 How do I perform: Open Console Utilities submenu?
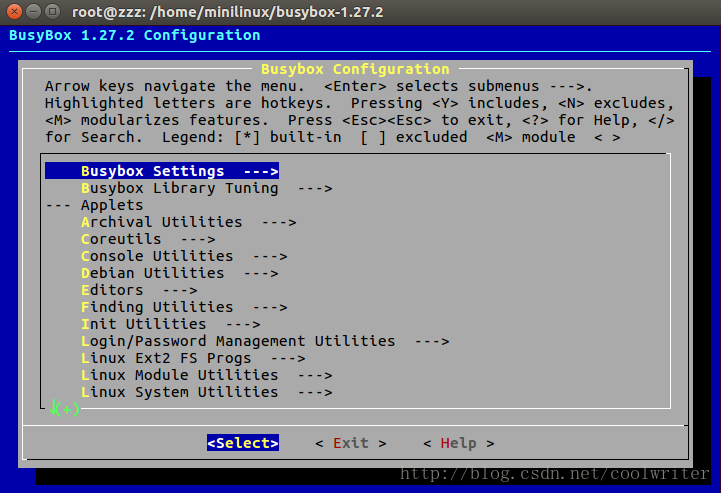[184, 256]
